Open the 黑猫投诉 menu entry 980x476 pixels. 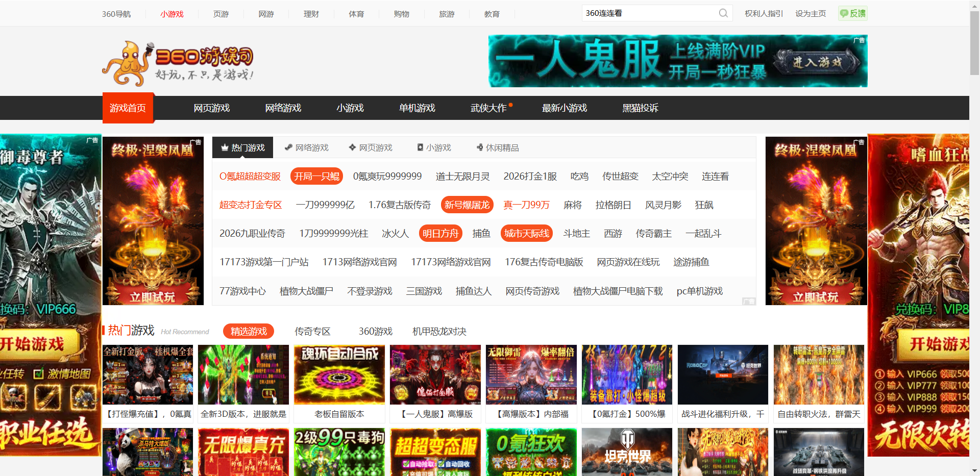click(640, 108)
